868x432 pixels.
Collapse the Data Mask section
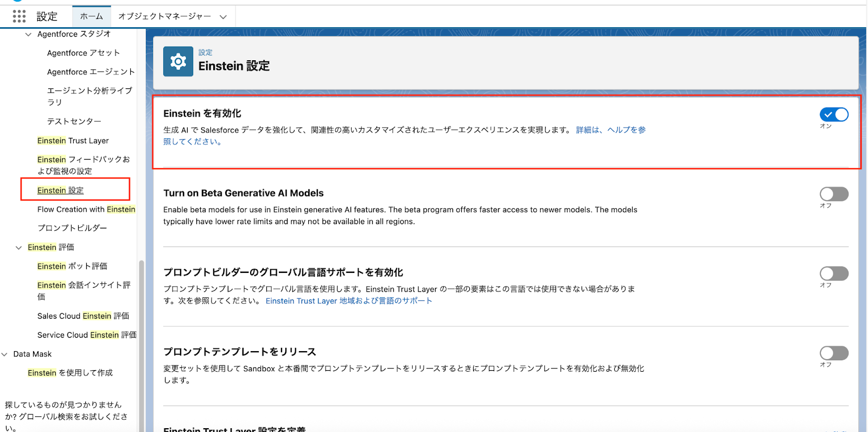pyautogui.click(x=4, y=354)
